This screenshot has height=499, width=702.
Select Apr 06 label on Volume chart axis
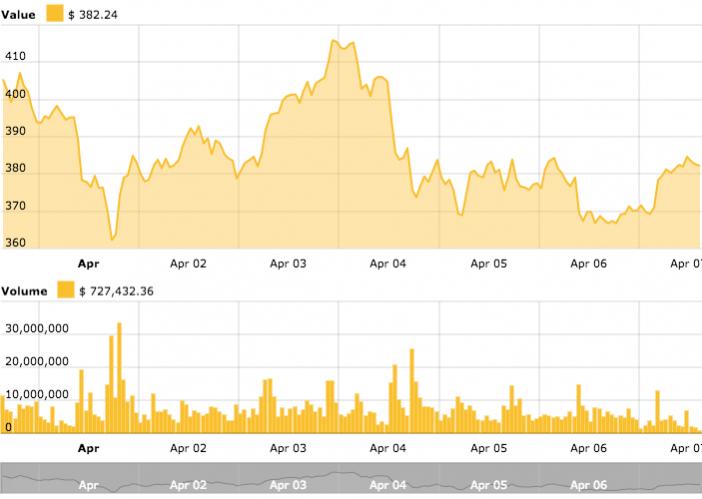[589, 449]
